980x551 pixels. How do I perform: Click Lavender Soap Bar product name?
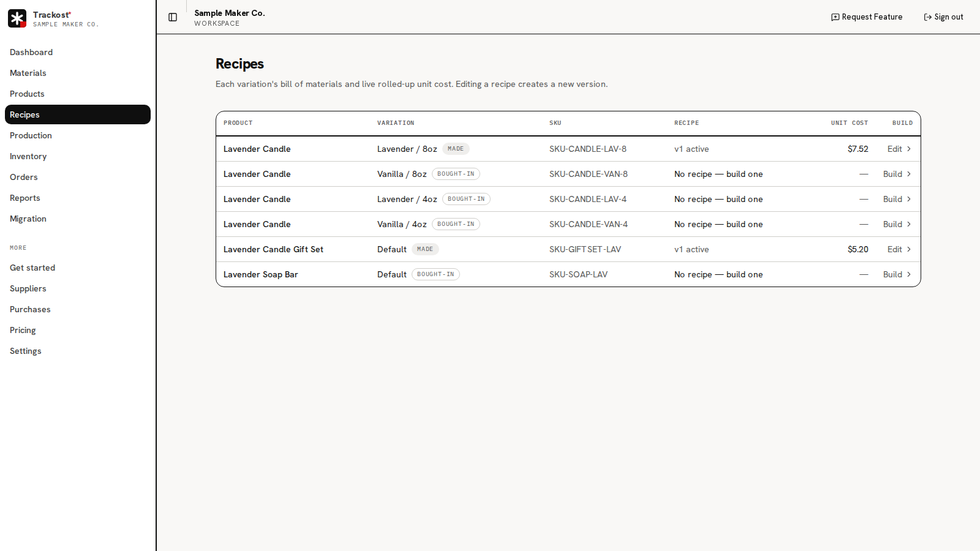pyautogui.click(x=261, y=274)
